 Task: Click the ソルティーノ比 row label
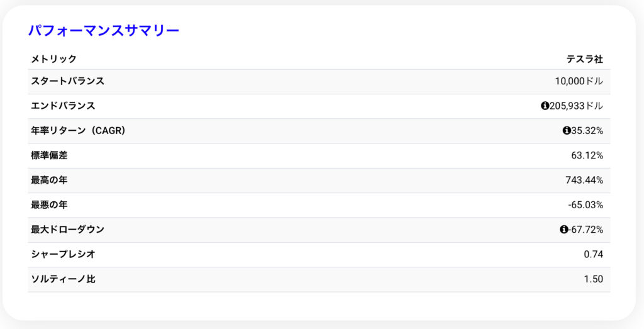click(64, 279)
